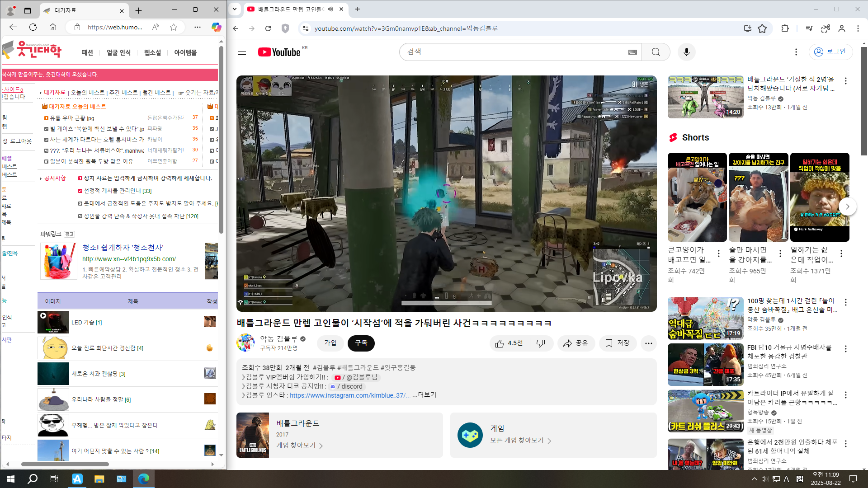Open 카트 러쉬 플러스 29:43 thumbnail
868x488 pixels.
click(705, 411)
